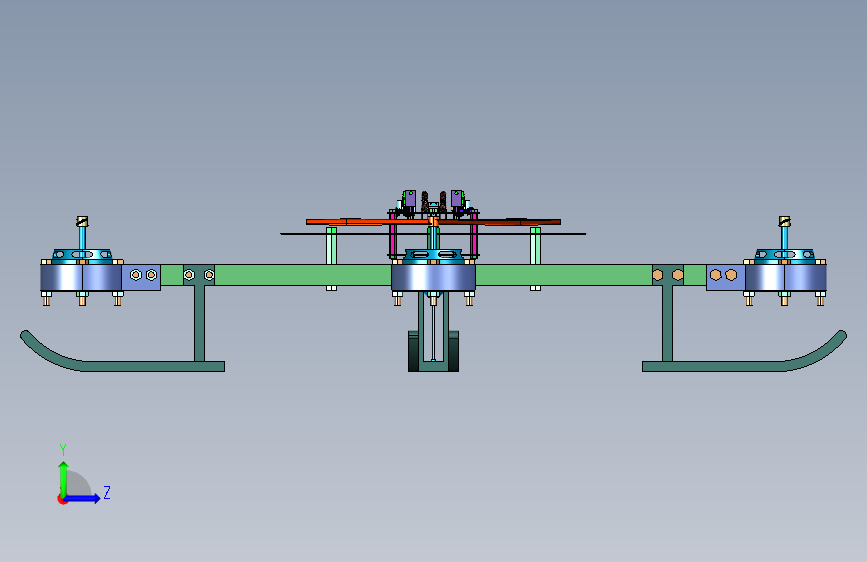
Task: Select the center motor housing
Action: point(434,277)
